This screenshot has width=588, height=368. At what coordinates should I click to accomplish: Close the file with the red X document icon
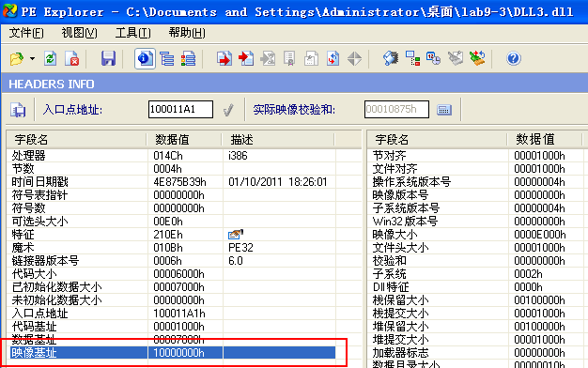pos(72,59)
